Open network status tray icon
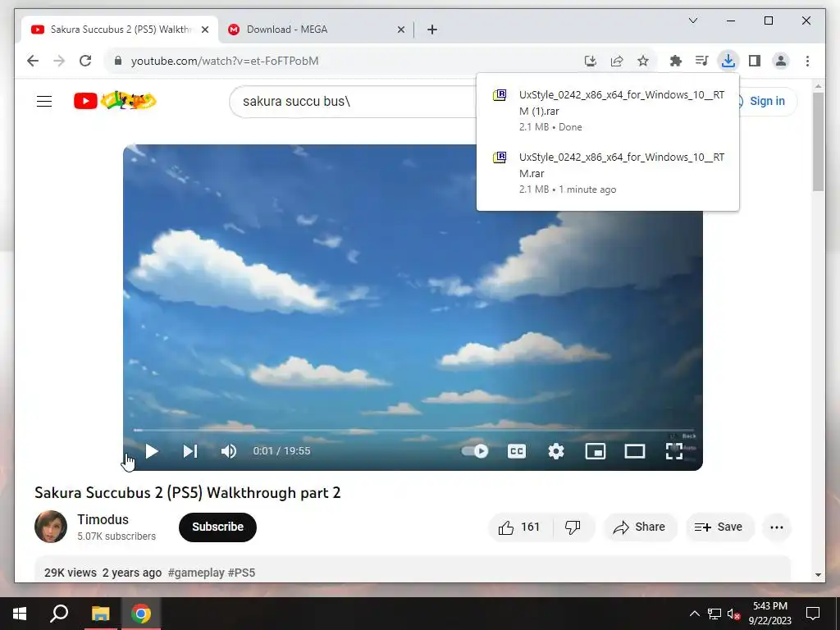This screenshot has height=630, width=840. click(x=714, y=614)
